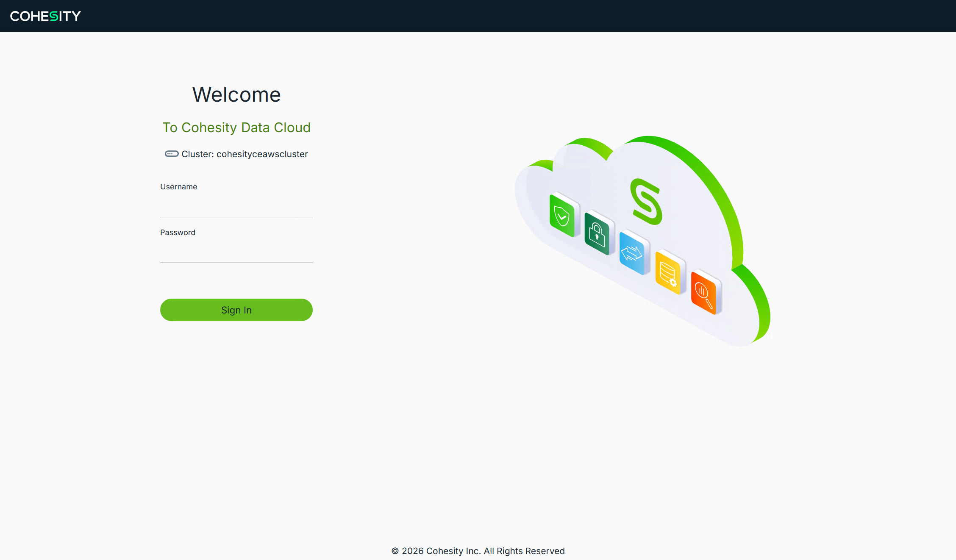Click the Cohesity logo in the header

45,16
